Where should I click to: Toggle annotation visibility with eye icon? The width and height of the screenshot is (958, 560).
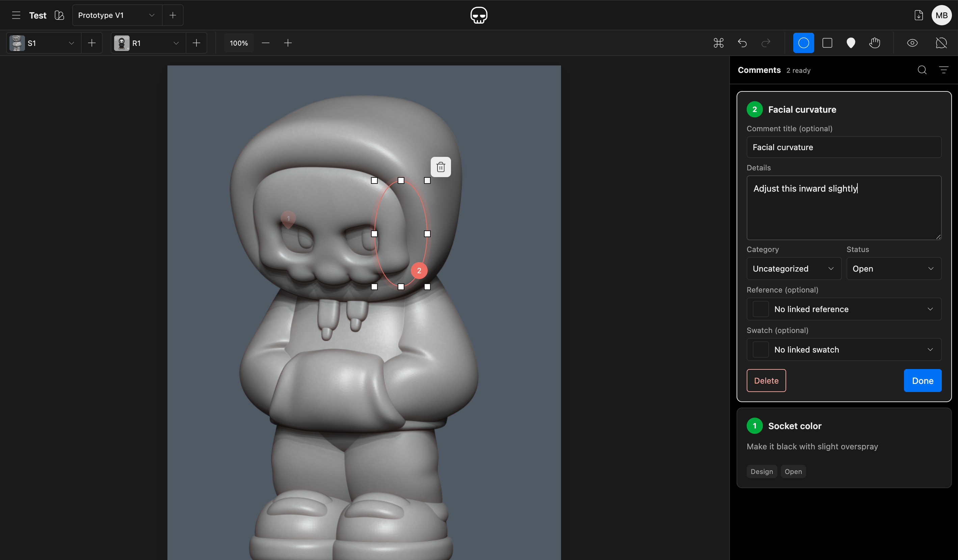(912, 43)
